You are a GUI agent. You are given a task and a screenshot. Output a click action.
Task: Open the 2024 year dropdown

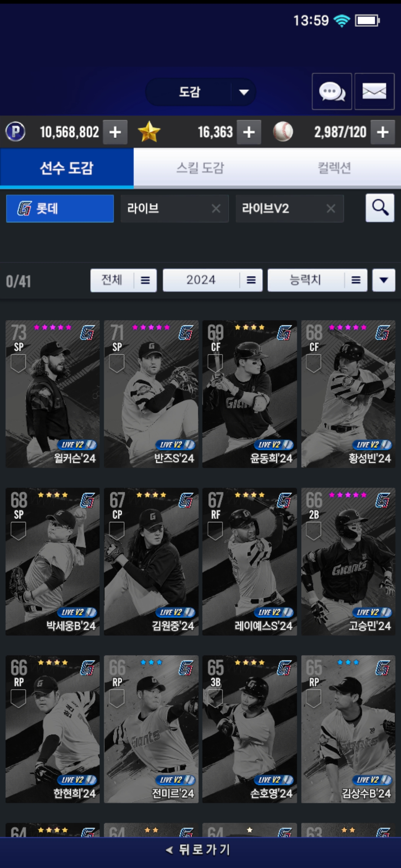213,280
